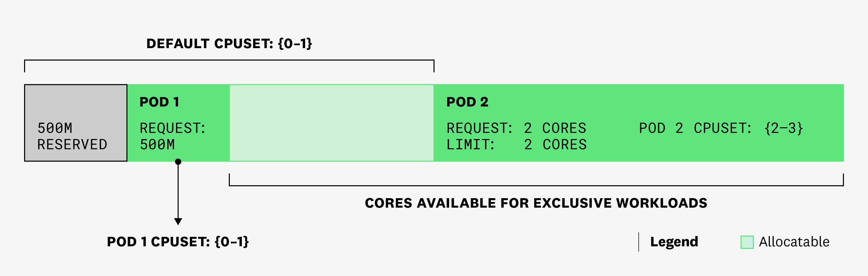Select the light green allocatable empty block
868x276 pixels.
tap(332, 123)
